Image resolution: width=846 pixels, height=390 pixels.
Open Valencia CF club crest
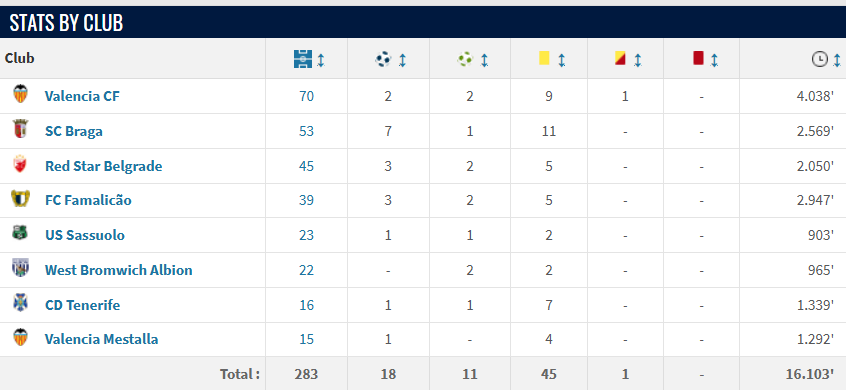click(x=21, y=94)
